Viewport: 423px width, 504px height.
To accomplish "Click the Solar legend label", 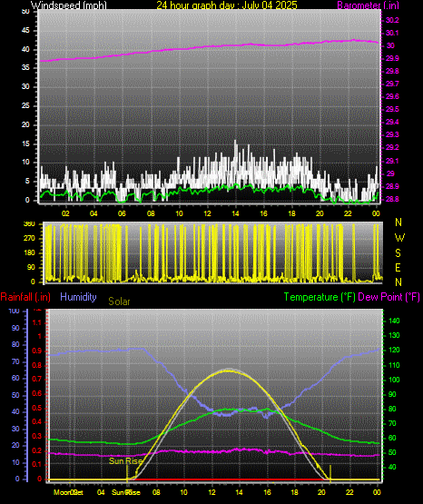I will [119, 301].
